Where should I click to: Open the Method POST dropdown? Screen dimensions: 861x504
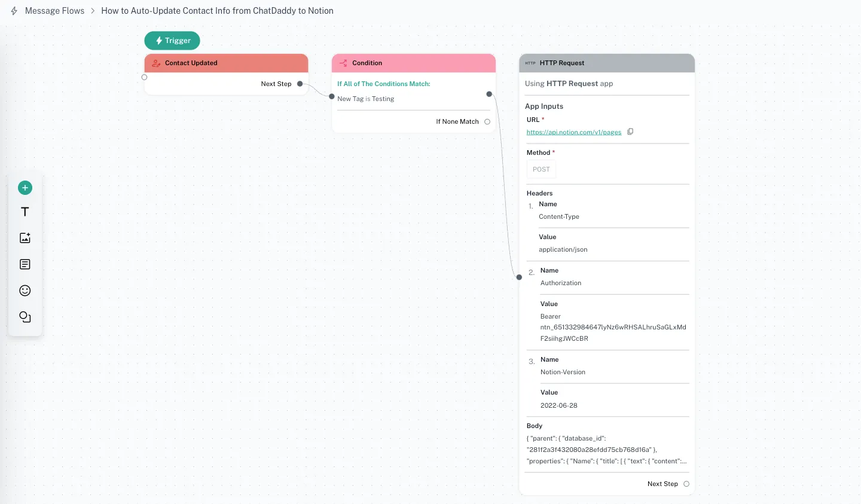pyautogui.click(x=541, y=169)
